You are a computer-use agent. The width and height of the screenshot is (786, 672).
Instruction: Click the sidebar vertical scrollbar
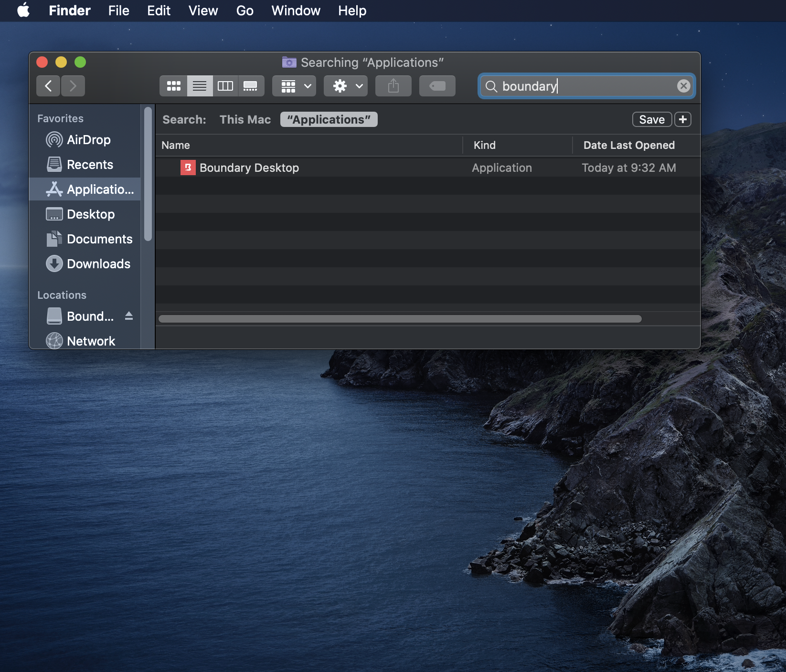click(148, 174)
